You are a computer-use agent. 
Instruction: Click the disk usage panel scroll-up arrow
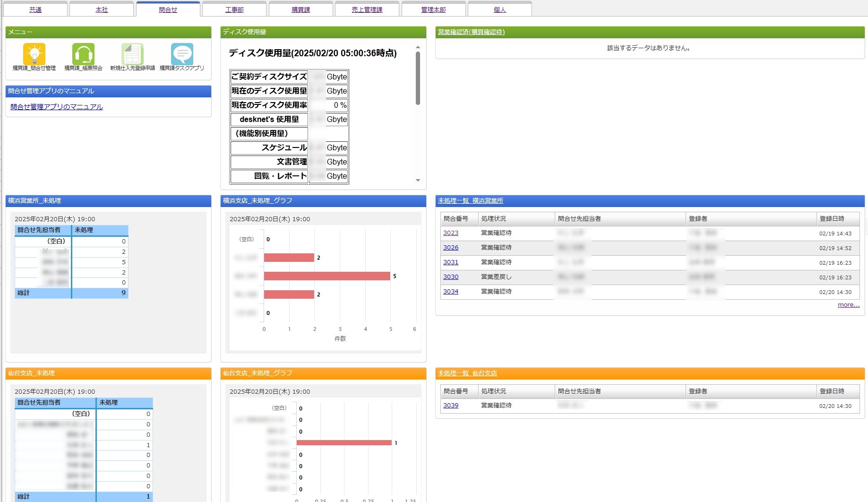click(x=418, y=47)
